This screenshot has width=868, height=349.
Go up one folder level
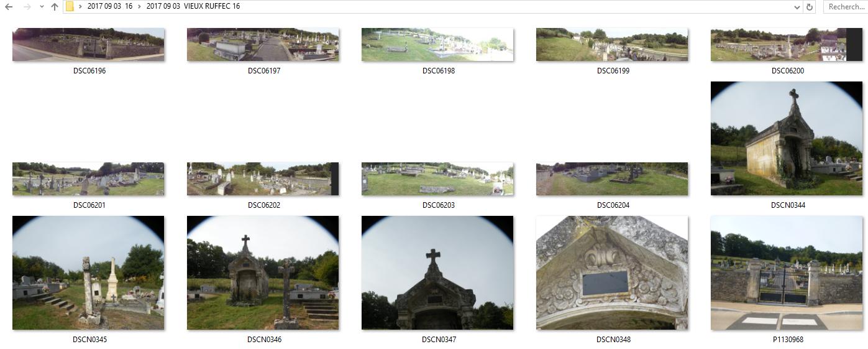(55, 7)
